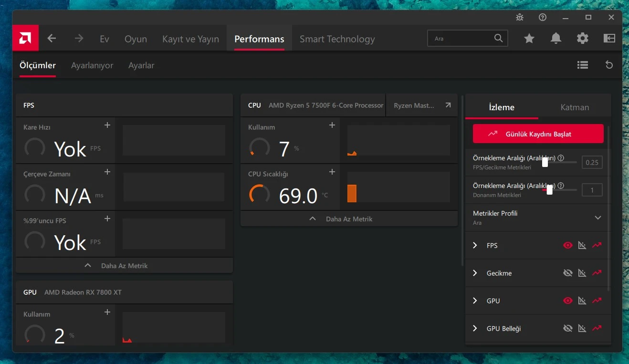
Task: Go back with the left arrow icon
Action: 52,39
